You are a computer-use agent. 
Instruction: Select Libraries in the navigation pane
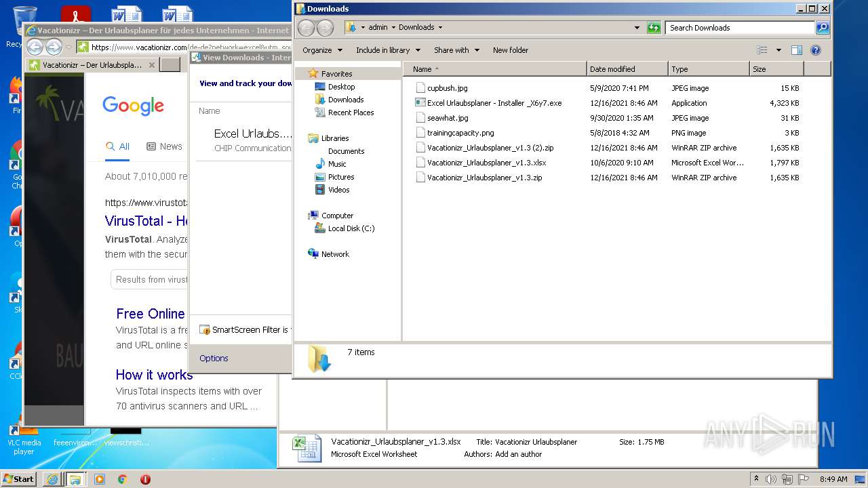click(335, 138)
